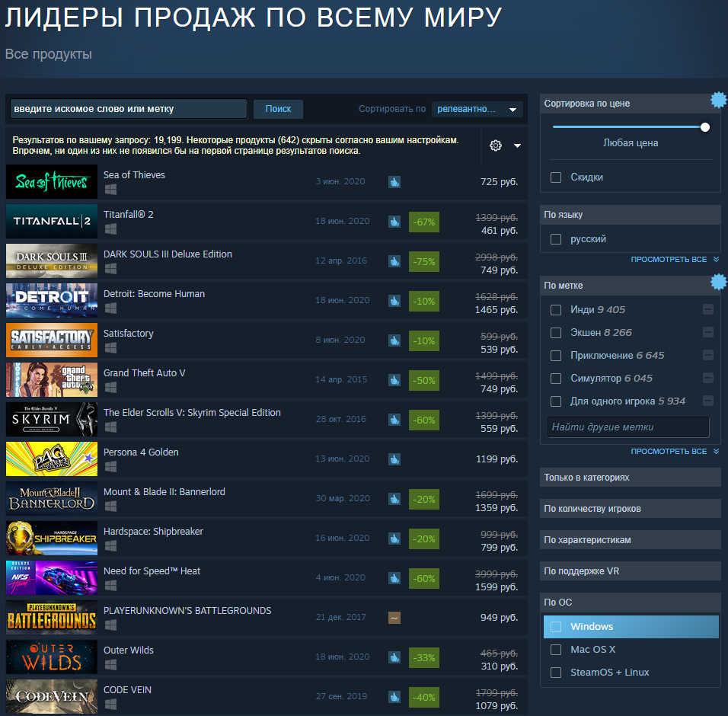Click the review icon for Need for Speed Heat
The height and width of the screenshot is (716, 728).
click(394, 578)
